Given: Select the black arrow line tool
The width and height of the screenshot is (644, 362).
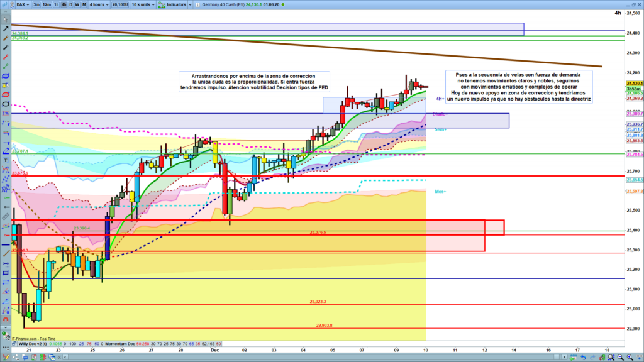Looking at the screenshot, I should click(x=6, y=28).
